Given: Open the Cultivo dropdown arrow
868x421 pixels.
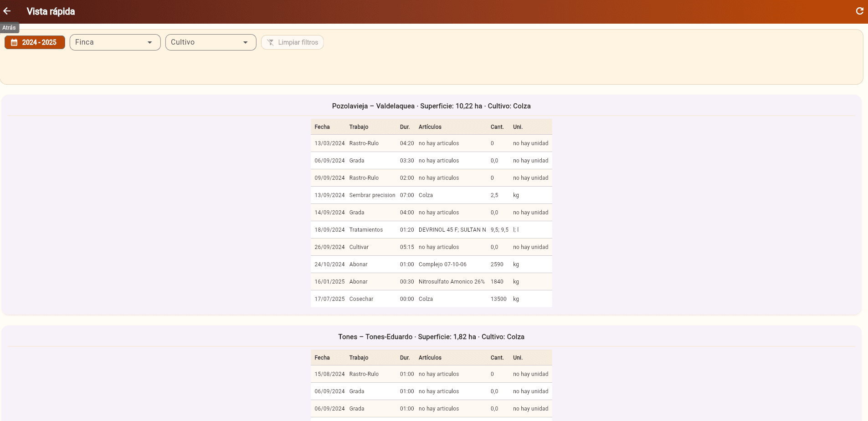Looking at the screenshot, I should [245, 42].
